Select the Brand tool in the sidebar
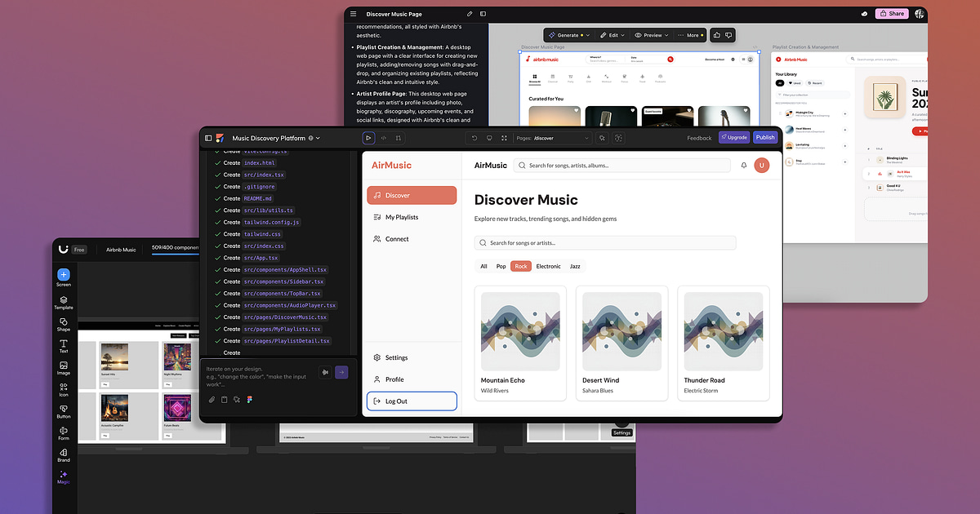The width and height of the screenshot is (980, 514). tap(63, 454)
